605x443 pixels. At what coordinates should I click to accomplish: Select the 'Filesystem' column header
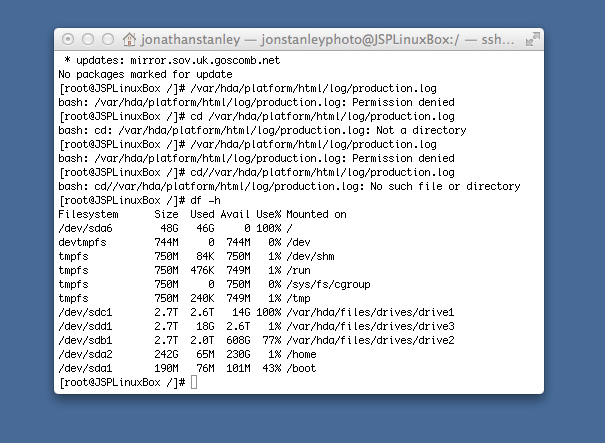(88, 215)
